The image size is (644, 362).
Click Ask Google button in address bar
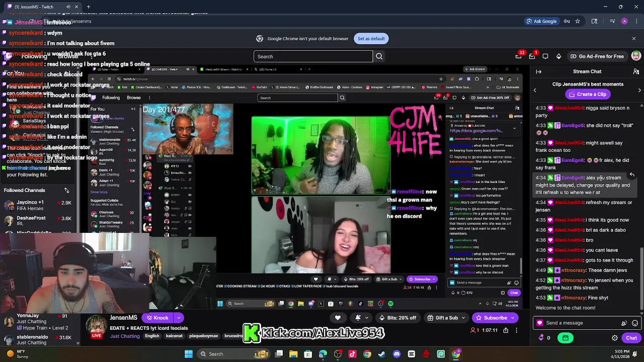(541, 21)
